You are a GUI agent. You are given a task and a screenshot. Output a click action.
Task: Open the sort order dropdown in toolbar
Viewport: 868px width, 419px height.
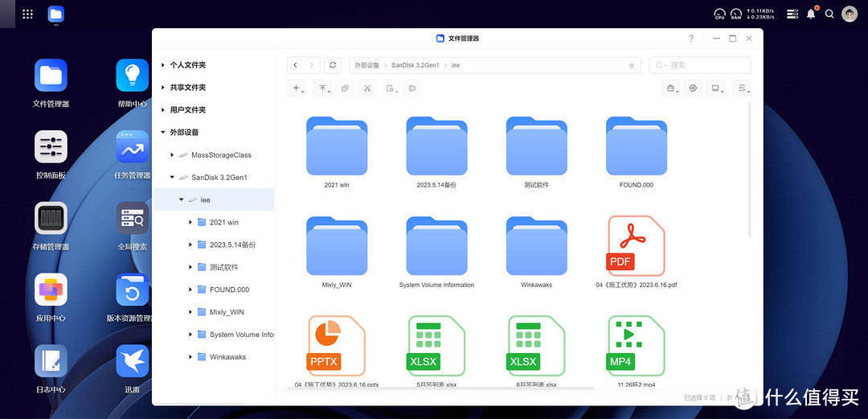point(743,88)
